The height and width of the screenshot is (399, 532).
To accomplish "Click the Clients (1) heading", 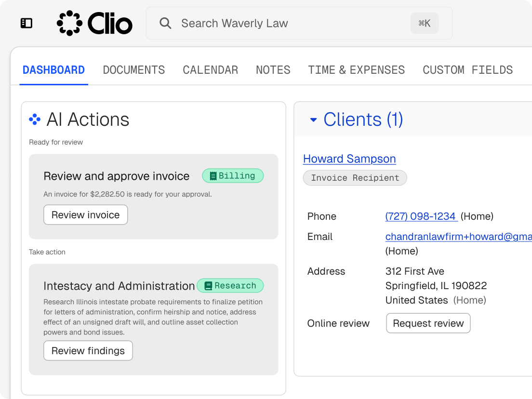I will (x=363, y=120).
